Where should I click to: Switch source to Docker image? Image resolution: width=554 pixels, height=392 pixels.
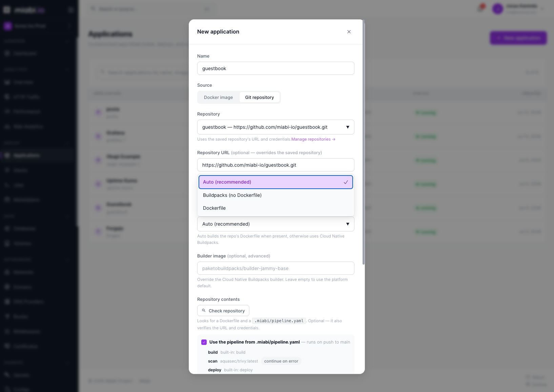pos(219,97)
